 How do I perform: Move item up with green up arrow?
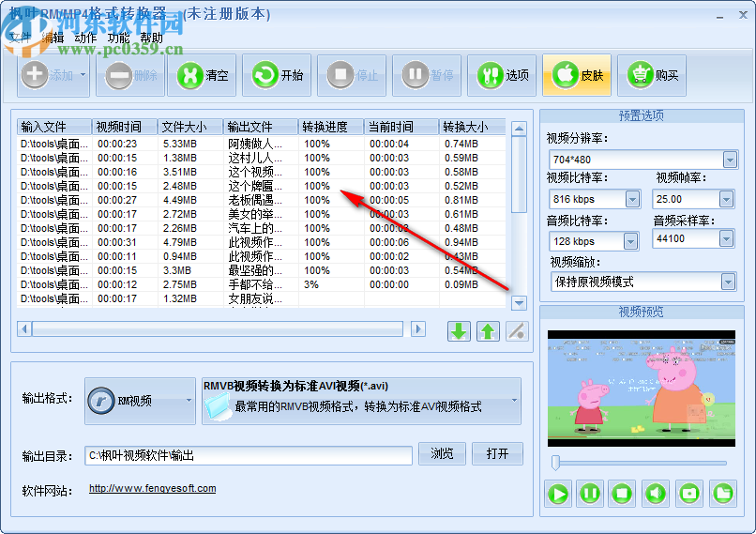tap(488, 331)
